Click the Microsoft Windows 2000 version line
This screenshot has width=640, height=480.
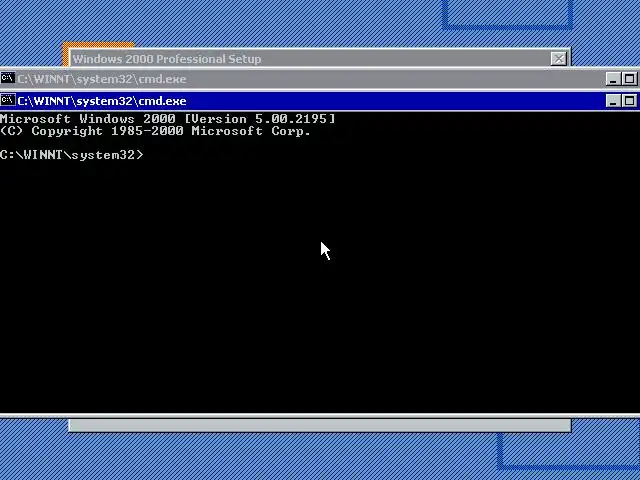(x=167, y=119)
